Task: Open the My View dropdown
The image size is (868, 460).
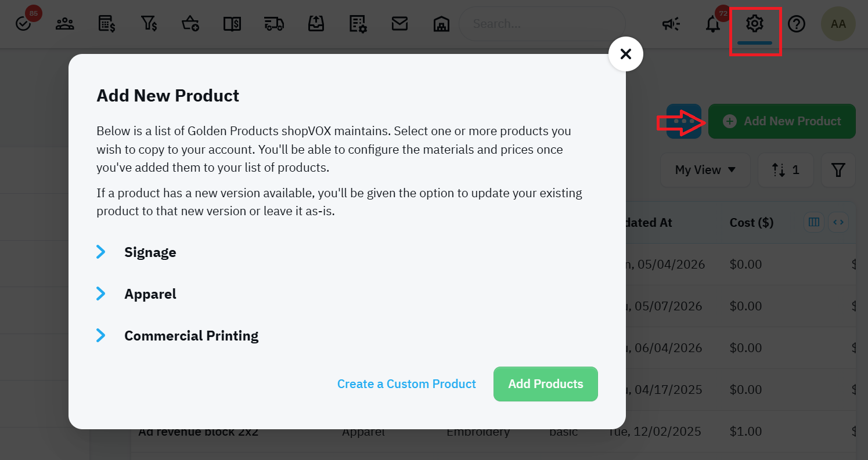Action: [705, 170]
